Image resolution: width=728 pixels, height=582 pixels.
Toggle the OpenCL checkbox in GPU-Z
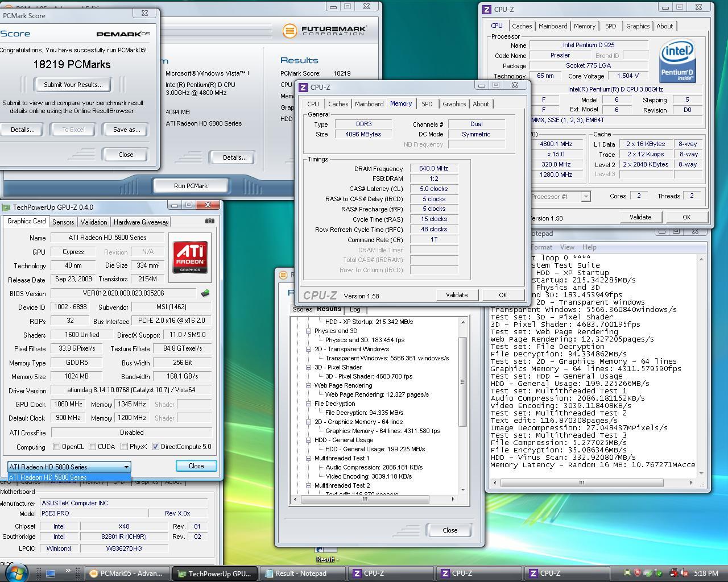coord(56,447)
